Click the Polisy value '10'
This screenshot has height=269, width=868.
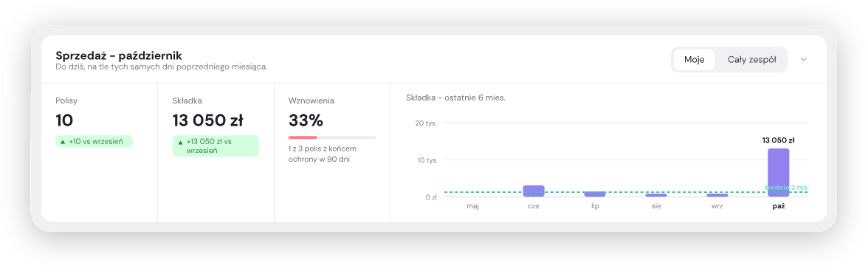coord(64,120)
